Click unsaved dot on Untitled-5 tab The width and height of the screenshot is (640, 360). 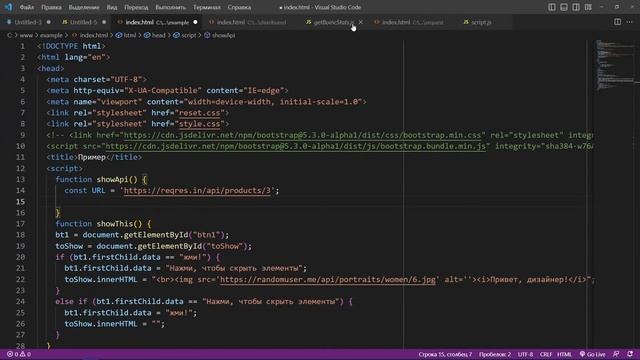[x=104, y=22]
